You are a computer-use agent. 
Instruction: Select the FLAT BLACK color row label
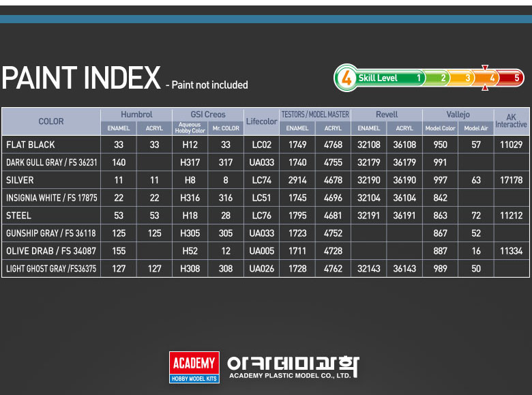(31, 145)
